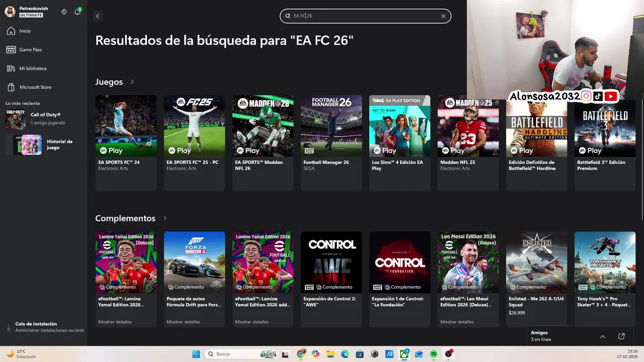
Task: Expand the Juegos section chevron
Action: [x=132, y=82]
